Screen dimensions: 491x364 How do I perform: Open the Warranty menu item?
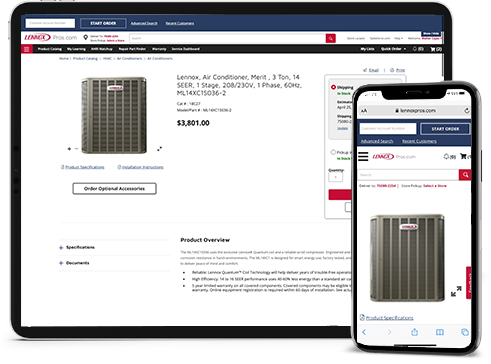click(x=159, y=49)
